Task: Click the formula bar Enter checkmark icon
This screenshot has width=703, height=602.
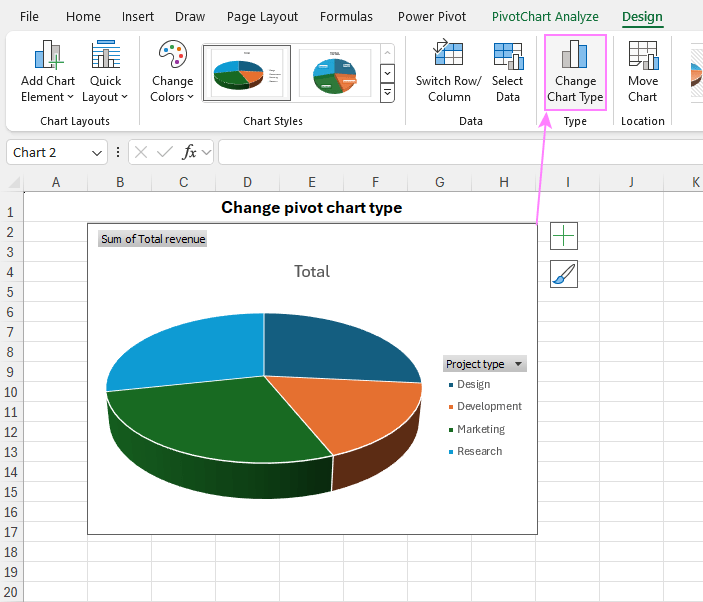Action: 165,152
